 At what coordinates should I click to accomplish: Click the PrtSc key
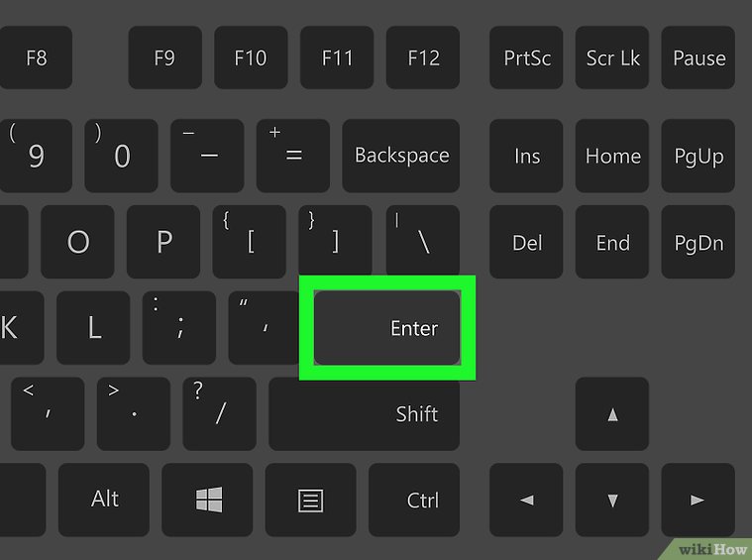pyautogui.click(x=526, y=57)
